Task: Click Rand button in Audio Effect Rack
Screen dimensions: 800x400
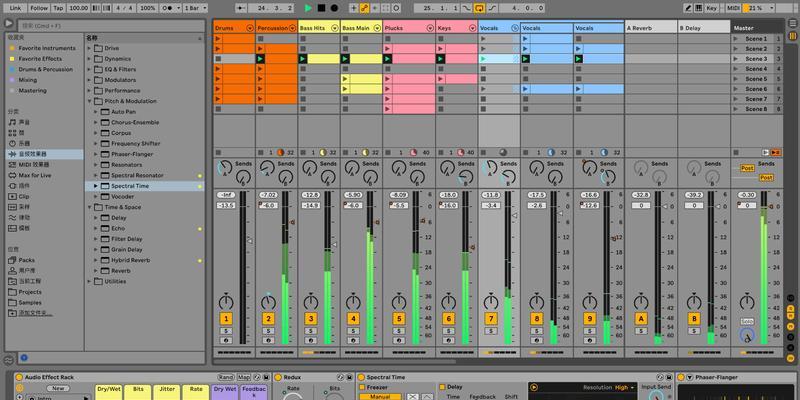Action: click(226, 377)
